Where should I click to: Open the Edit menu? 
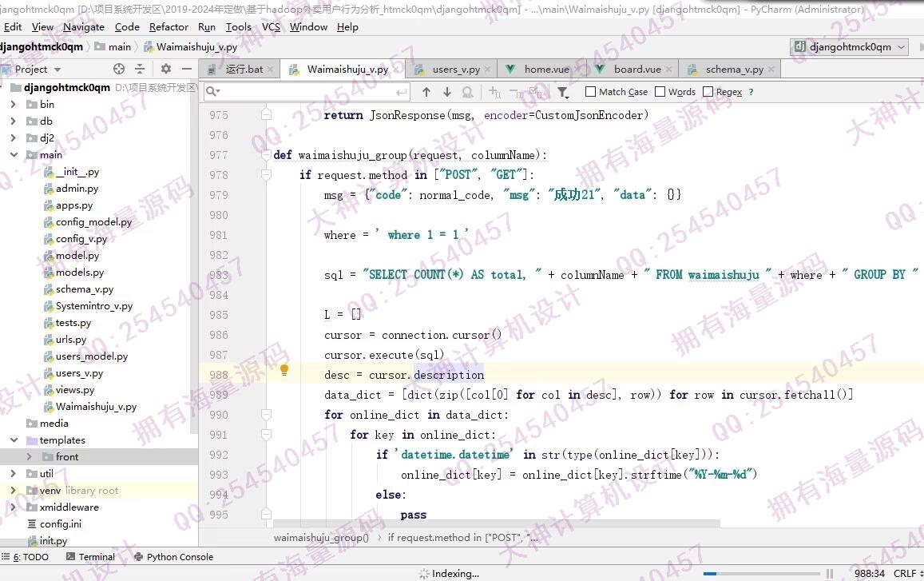tap(12, 27)
